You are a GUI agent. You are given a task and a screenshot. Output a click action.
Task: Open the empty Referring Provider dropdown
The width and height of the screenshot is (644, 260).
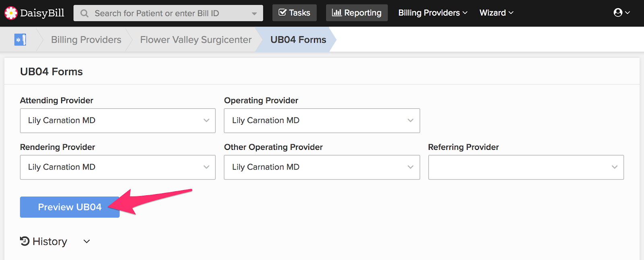[x=526, y=167]
